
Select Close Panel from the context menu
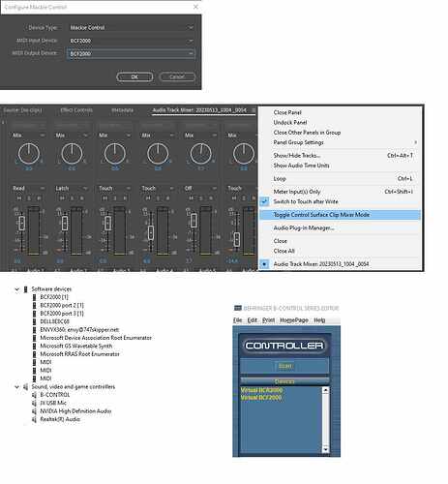tap(341, 112)
